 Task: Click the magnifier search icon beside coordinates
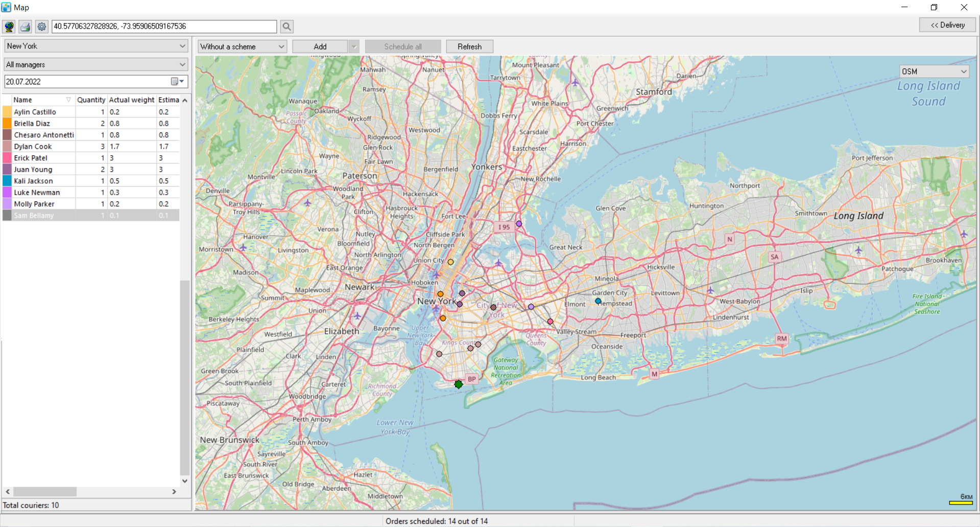tap(287, 27)
